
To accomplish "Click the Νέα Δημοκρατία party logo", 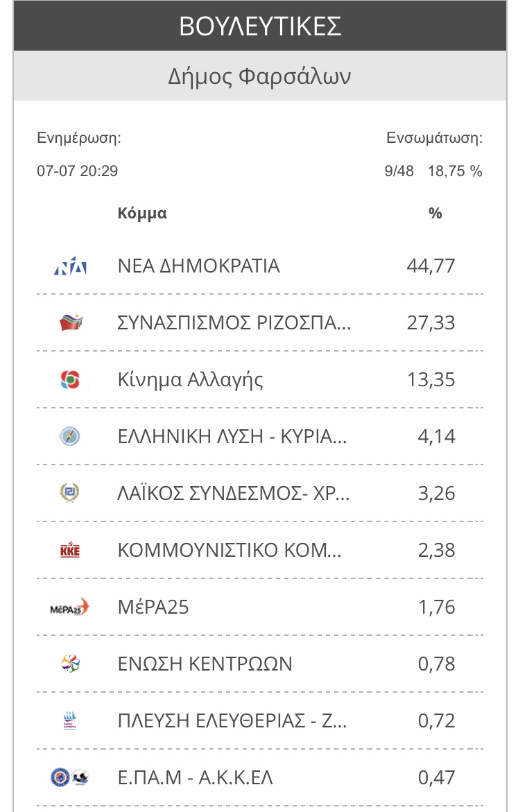I will pos(71,266).
